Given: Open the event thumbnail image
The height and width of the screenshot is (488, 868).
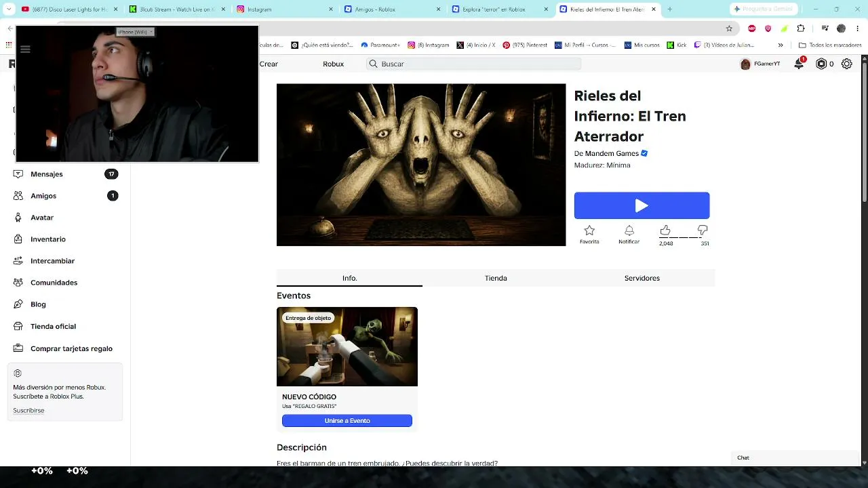Looking at the screenshot, I should point(347,346).
